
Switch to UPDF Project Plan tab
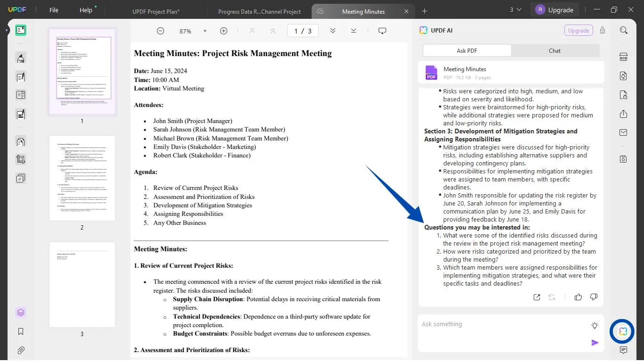[x=156, y=11]
